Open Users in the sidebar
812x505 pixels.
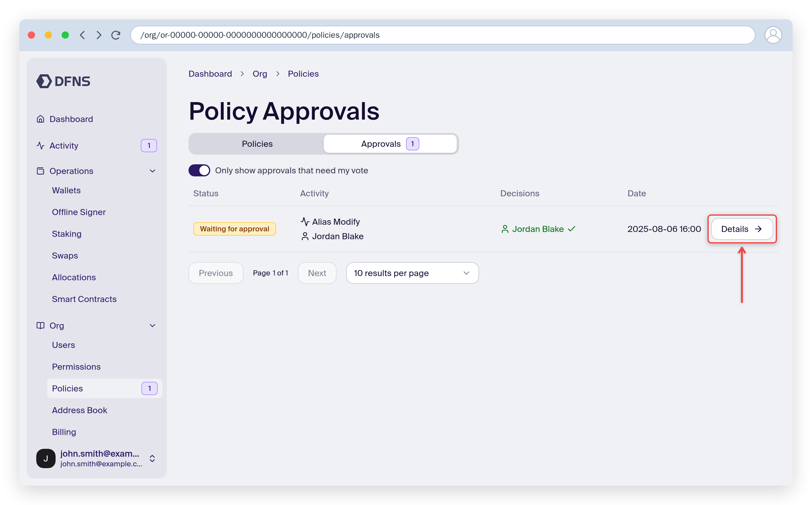pos(63,345)
